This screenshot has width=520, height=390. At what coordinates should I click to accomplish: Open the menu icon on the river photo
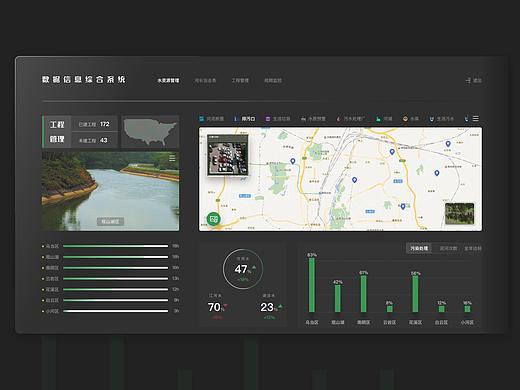pyautogui.click(x=172, y=158)
